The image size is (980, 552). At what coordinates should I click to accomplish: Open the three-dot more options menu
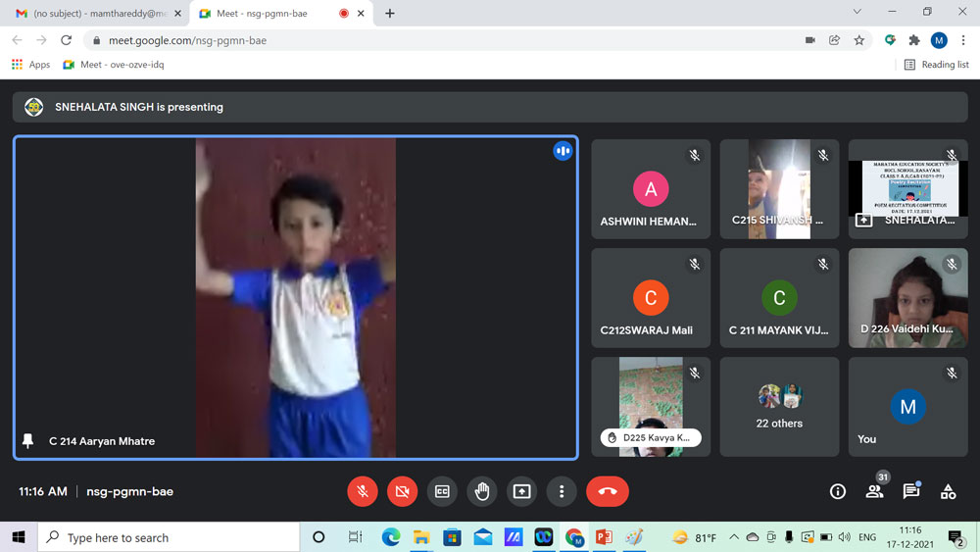[x=562, y=491]
